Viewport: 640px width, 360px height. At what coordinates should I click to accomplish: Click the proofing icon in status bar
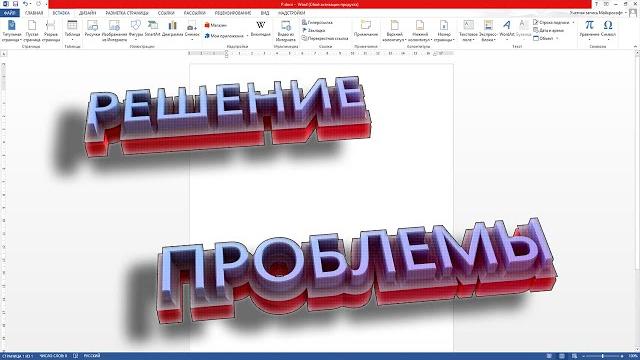76,356
